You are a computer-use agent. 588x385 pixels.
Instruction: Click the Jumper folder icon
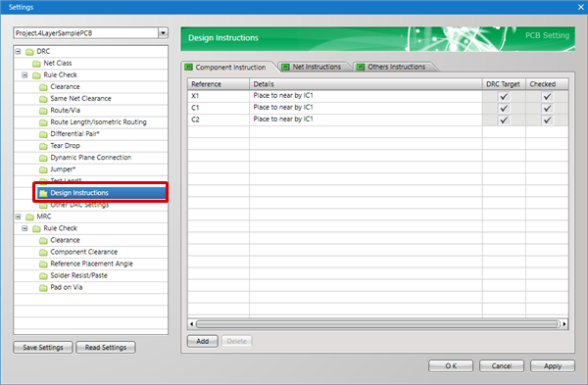pos(43,169)
